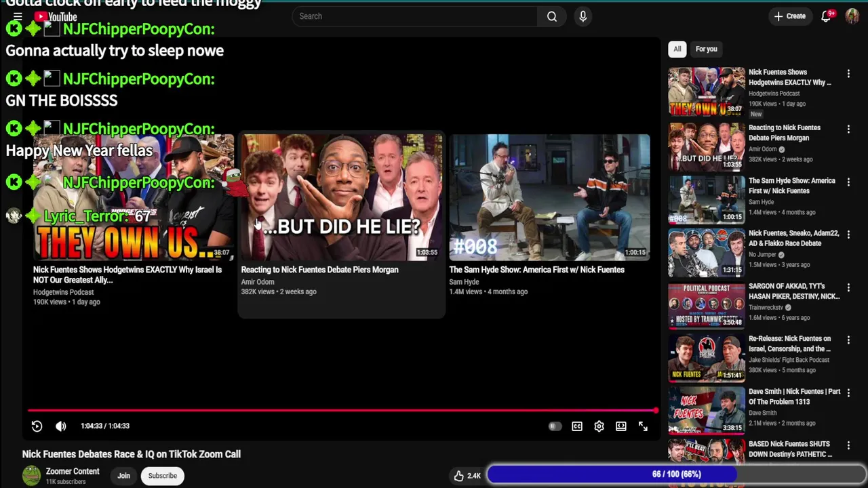Screen dimensions: 868x488
Task: Open the YouTube hamburger guide menu
Action: coord(18,16)
